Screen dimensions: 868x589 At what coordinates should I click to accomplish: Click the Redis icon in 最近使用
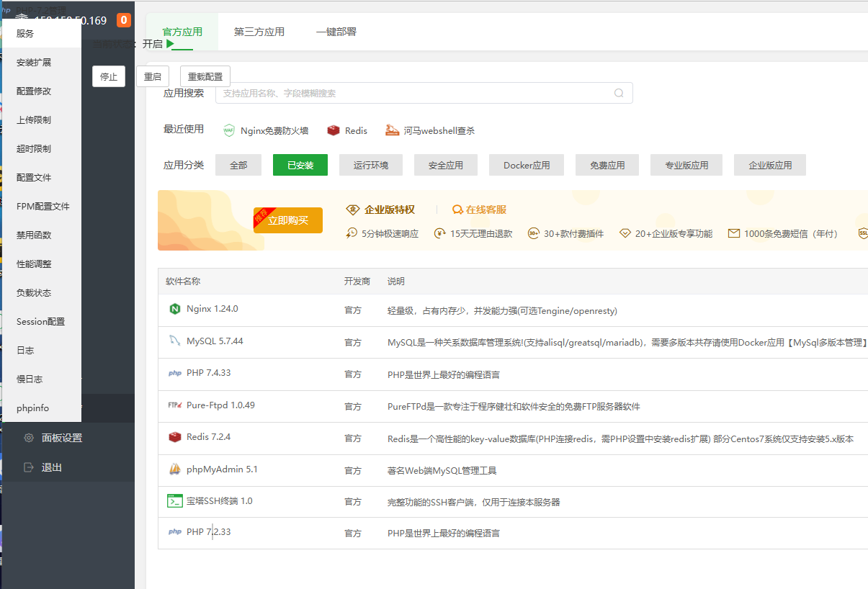333,130
